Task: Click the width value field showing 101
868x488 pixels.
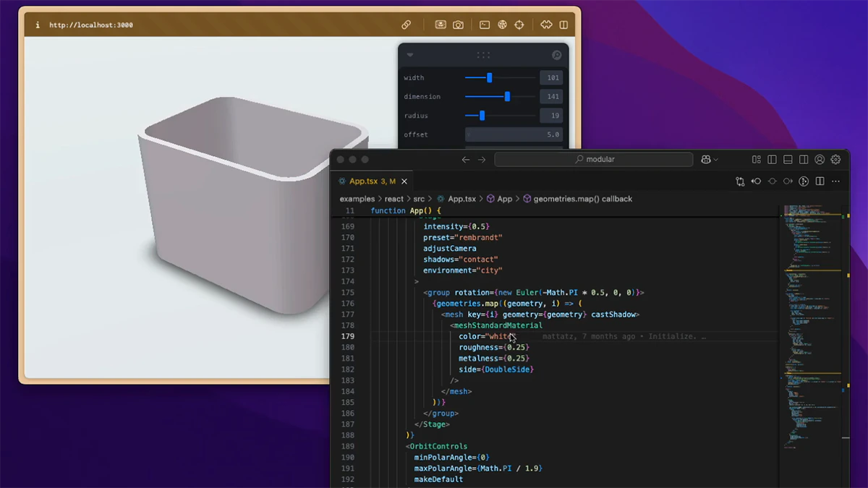Action: [551, 78]
